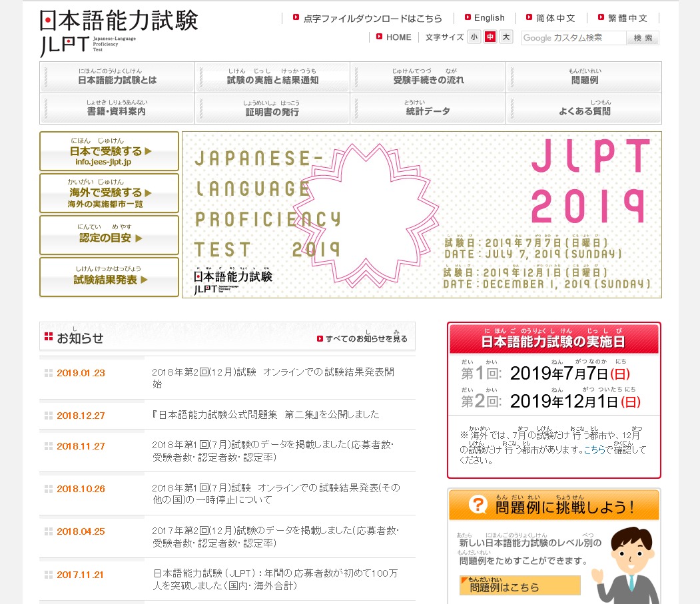Open 日本語能力試験公式問題集 第二集 news item

pyautogui.click(x=265, y=415)
